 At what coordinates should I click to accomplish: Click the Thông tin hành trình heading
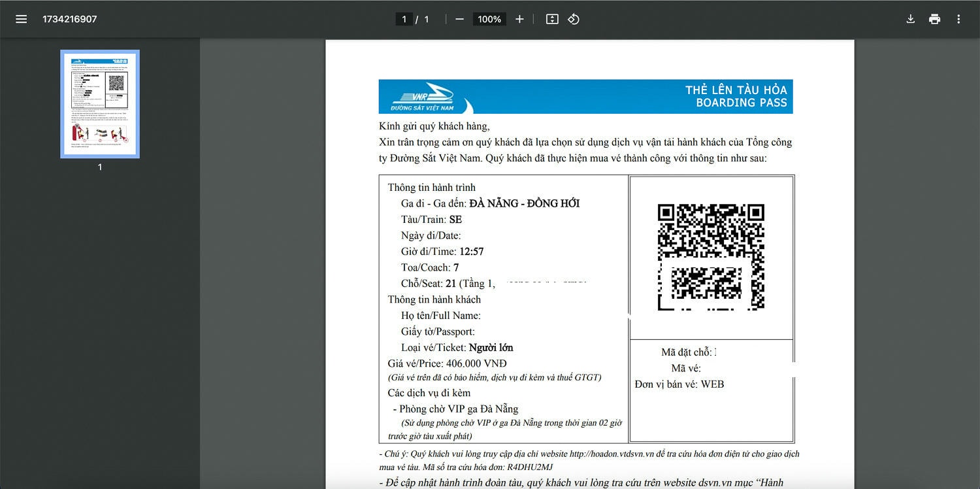432,187
